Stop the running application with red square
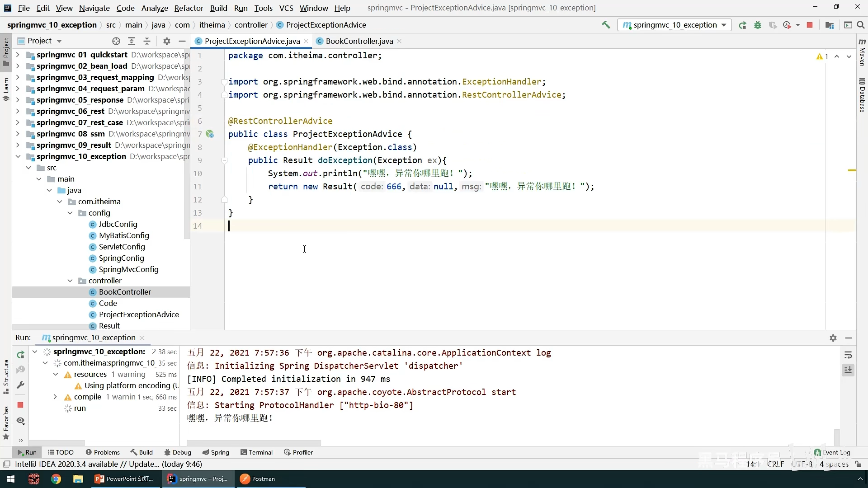The image size is (868, 488). (810, 25)
